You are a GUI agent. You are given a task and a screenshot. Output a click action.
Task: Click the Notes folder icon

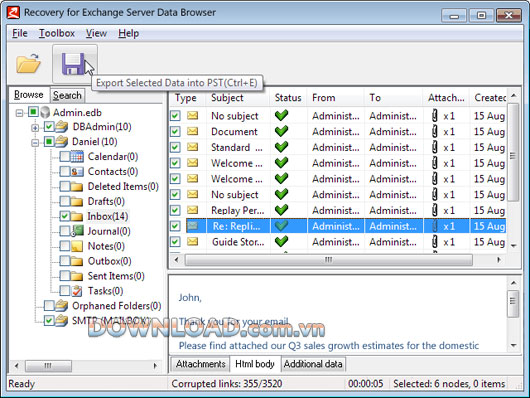(77, 246)
